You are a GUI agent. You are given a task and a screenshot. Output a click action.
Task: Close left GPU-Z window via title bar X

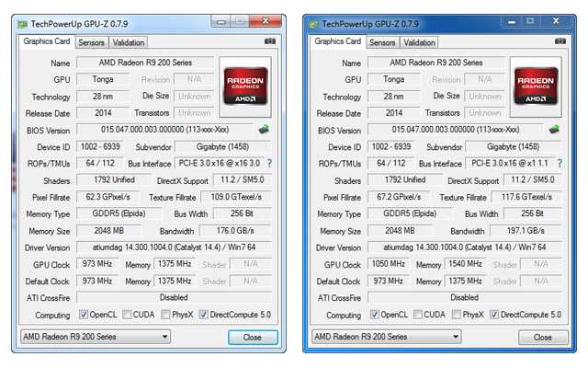pos(266,21)
